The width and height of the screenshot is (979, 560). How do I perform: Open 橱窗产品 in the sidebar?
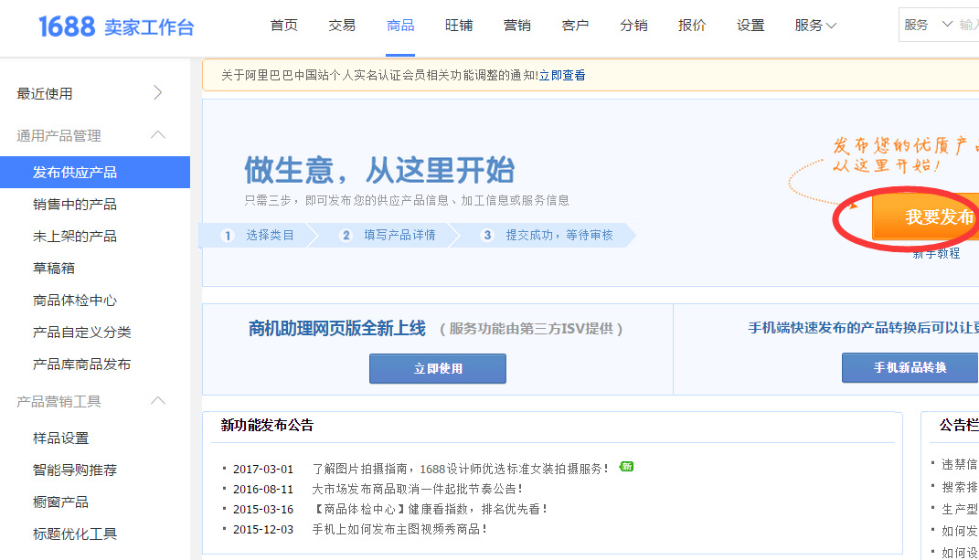pos(60,502)
